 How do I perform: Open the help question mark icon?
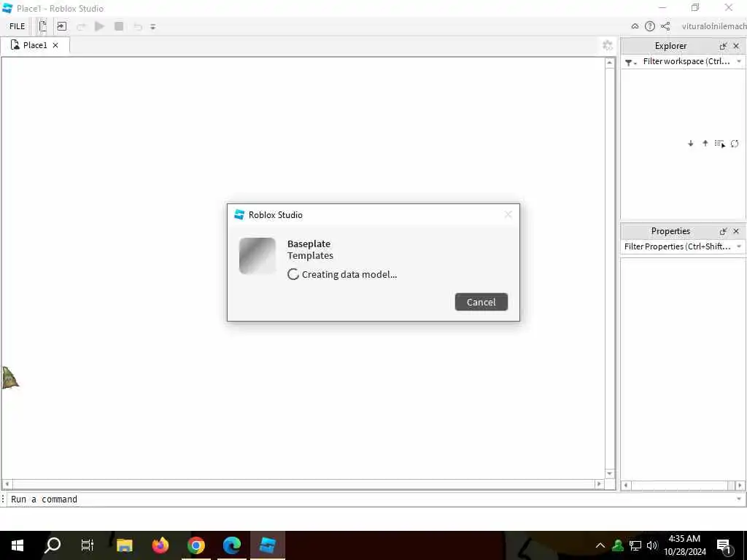tap(650, 26)
